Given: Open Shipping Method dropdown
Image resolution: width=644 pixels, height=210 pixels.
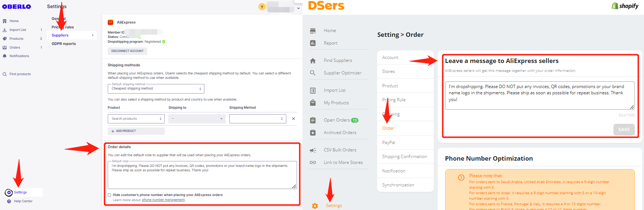Looking at the screenshot, I should point(258,119).
